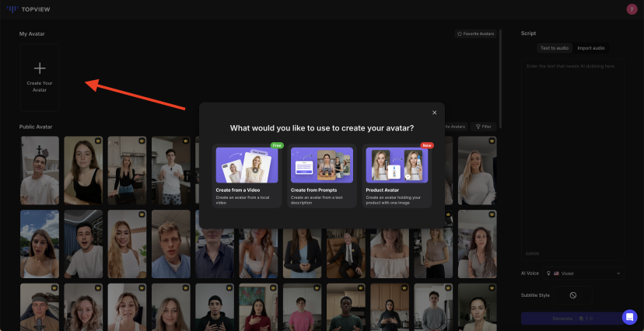The height and width of the screenshot is (331, 644).
Task: Select the blonde woman standing in kitchen avatar
Action: point(127,170)
